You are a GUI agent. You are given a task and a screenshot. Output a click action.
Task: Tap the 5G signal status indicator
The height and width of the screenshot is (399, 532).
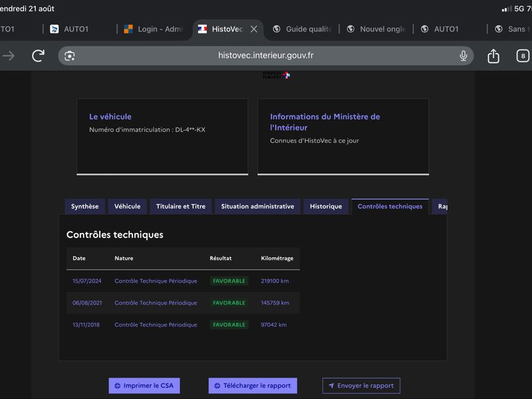click(x=513, y=9)
